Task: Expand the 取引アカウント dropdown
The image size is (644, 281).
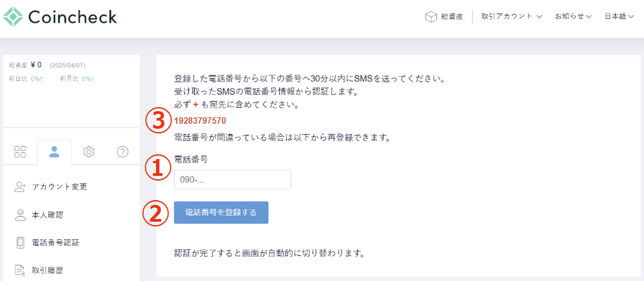Action: (511, 17)
